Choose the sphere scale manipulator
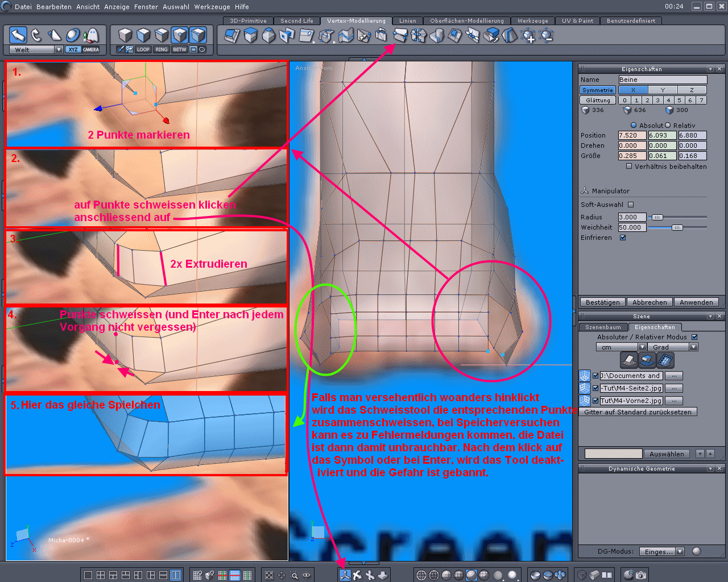Image resolution: width=728 pixels, height=582 pixels. [73, 35]
